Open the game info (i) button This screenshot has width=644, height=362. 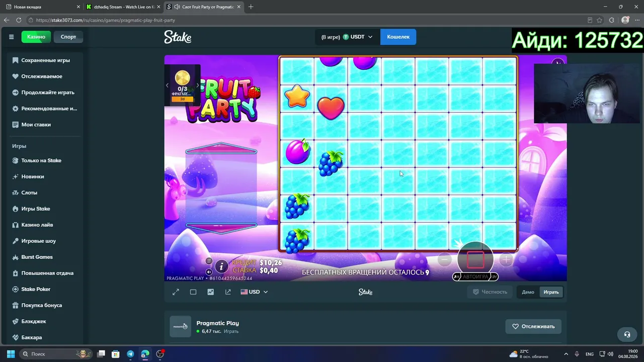pyautogui.click(x=221, y=266)
